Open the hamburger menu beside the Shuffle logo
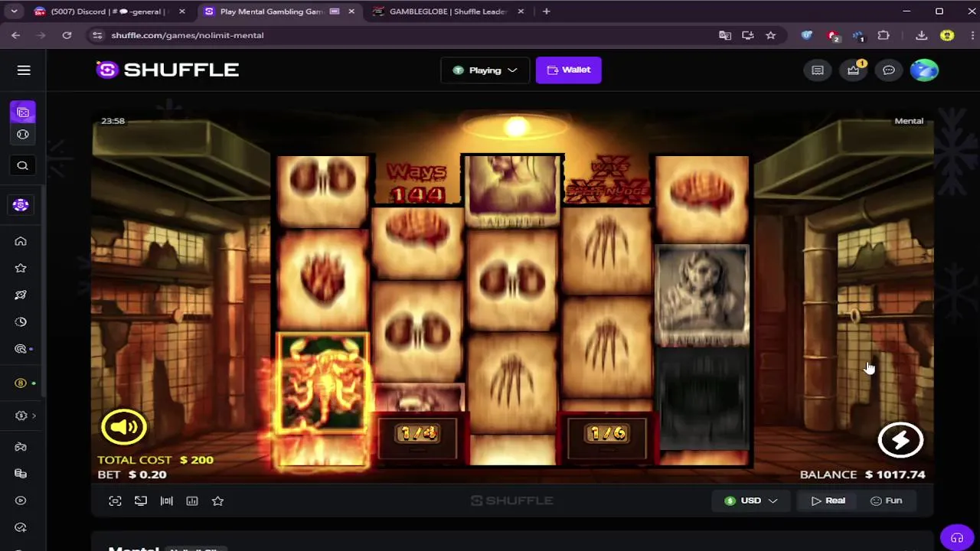980x551 pixels. (24, 70)
